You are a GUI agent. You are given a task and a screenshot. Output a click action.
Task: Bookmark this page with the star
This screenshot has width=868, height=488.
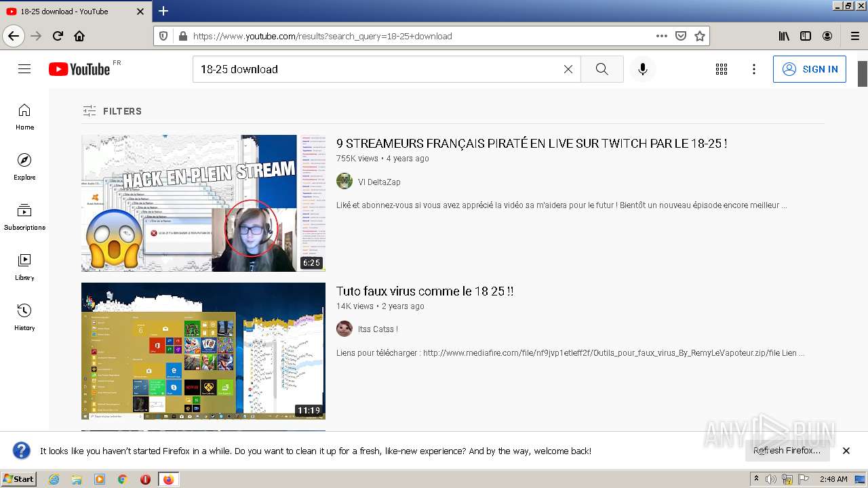pyautogui.click(x=700, y=36)
